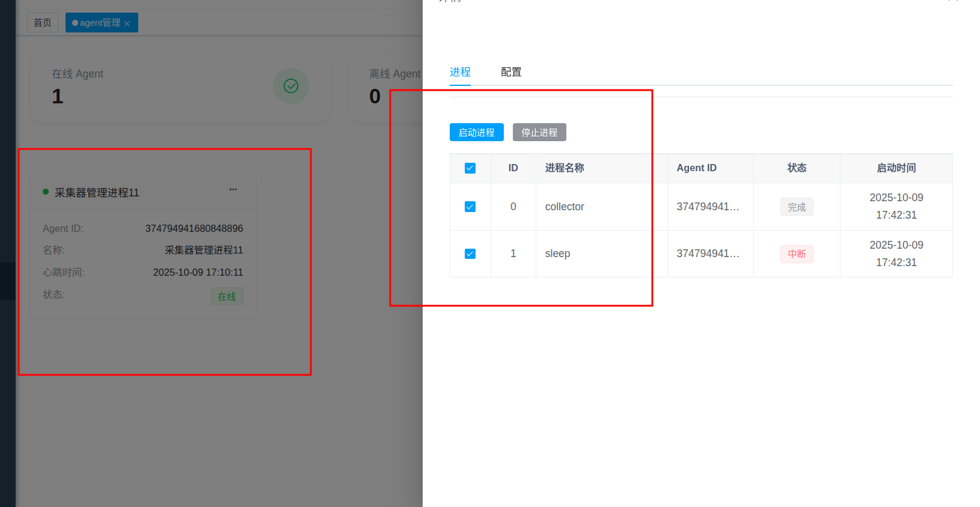The image size is (980, 507).
Task: Click the collector process name cell
Action: [565, 207]
